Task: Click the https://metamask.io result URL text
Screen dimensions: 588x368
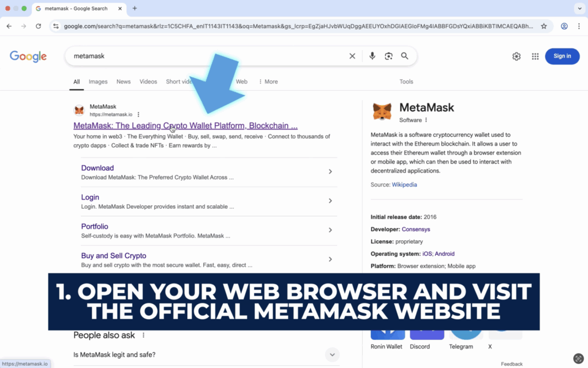Action: point(111,114)
